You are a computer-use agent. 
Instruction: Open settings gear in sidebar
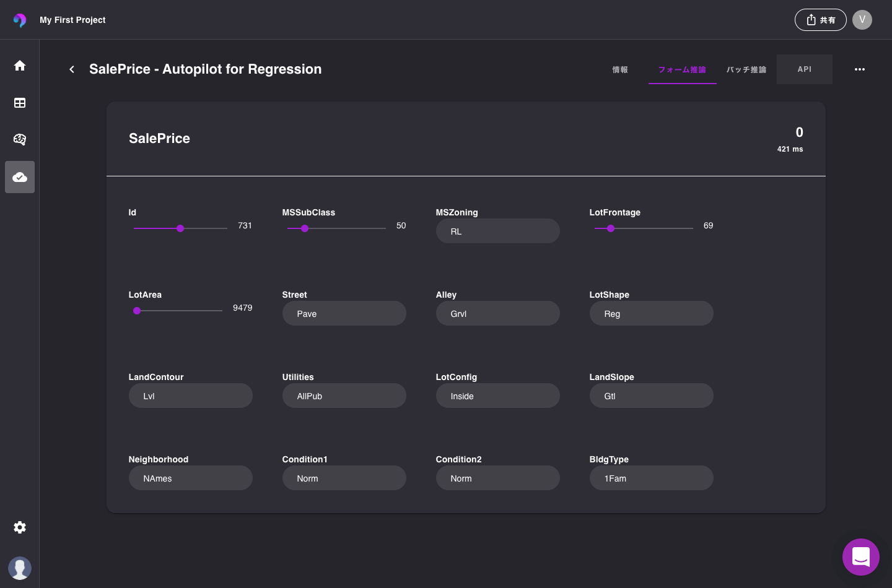tap(20, 527)
